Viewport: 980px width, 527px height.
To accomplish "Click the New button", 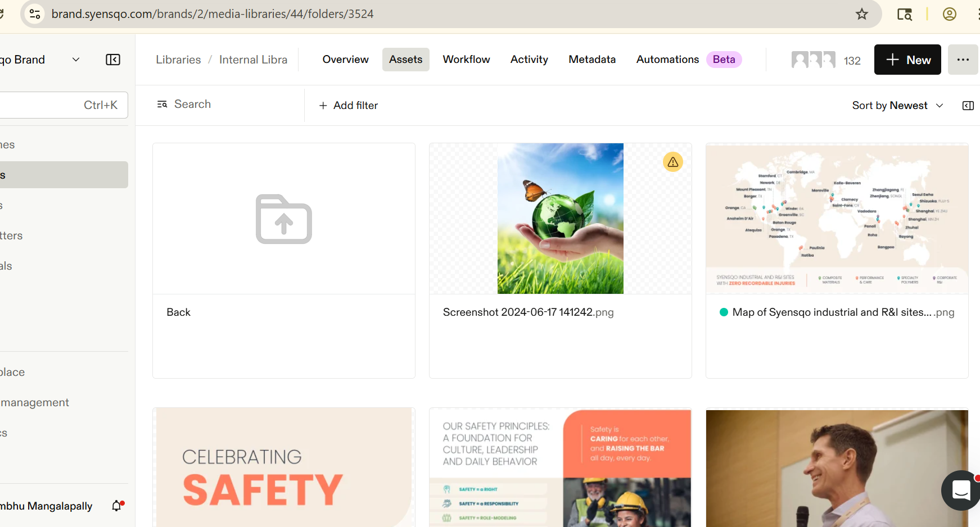I will (x=907, y=60).
